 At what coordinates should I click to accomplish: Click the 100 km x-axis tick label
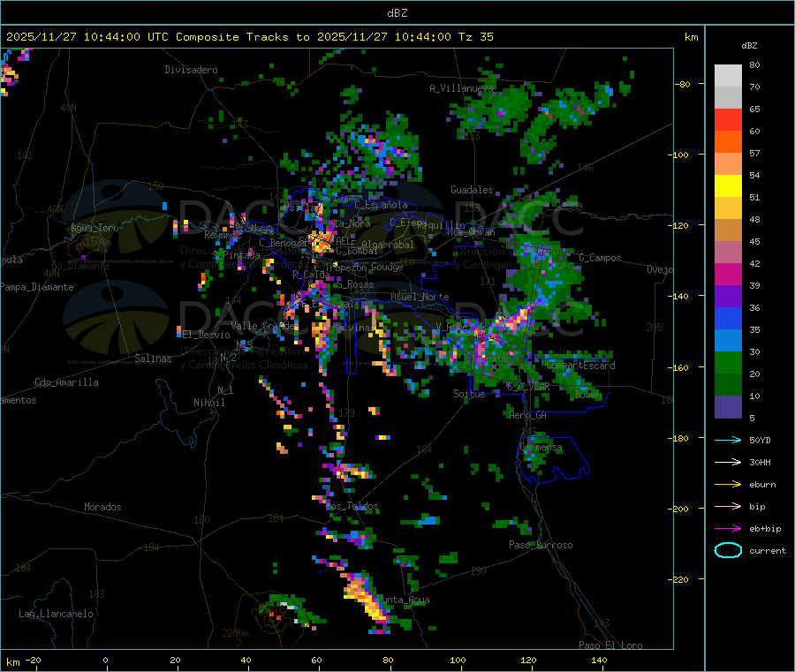click(x=458, y=661)
